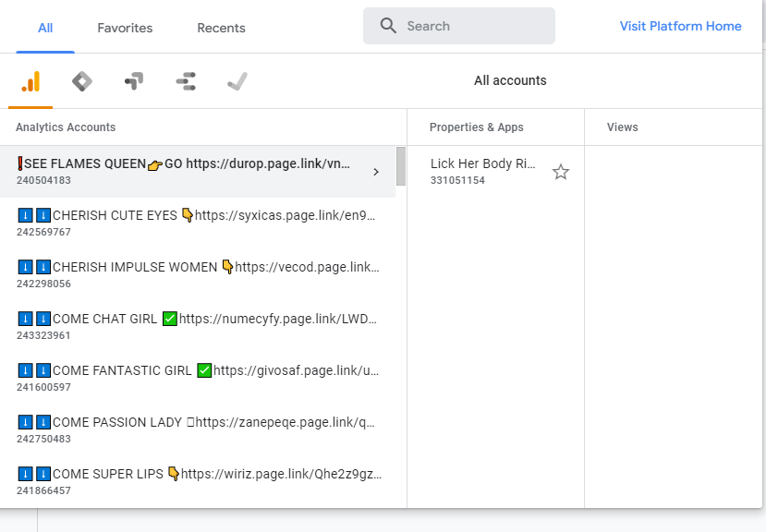The image size is (766, 532).
Task: Click the Properties & Apps column header
Action: tap(476, 127)
